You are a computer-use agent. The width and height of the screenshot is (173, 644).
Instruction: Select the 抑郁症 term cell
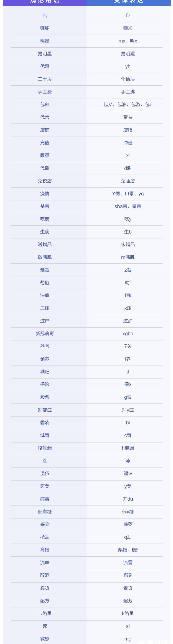pos(45,410)
